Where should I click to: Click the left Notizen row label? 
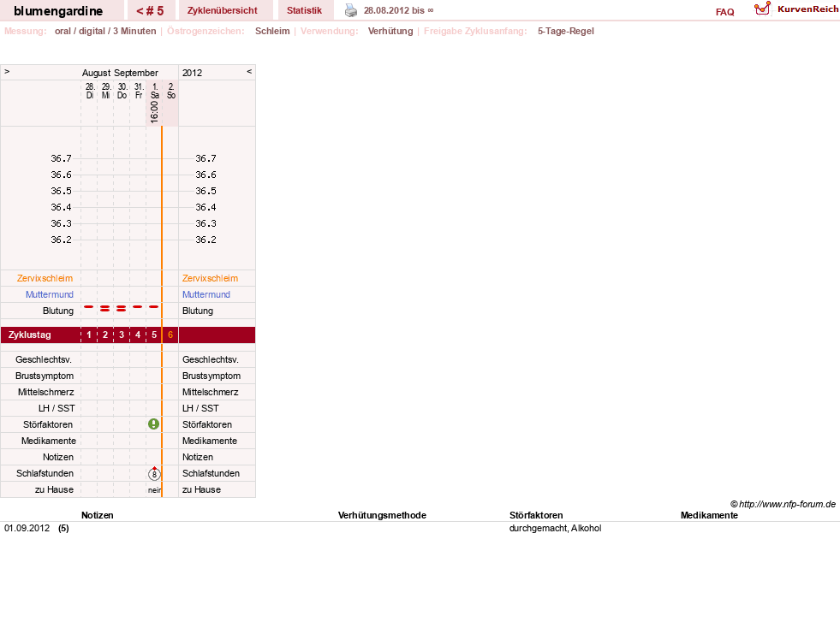[x=58, y=457]
